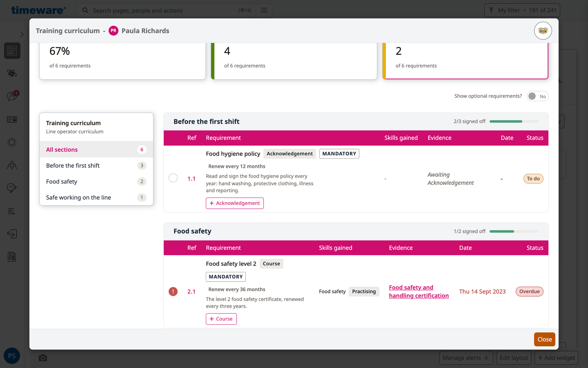
Task: Open Food safety and handling certification link
Action: [x=419, y=291]
